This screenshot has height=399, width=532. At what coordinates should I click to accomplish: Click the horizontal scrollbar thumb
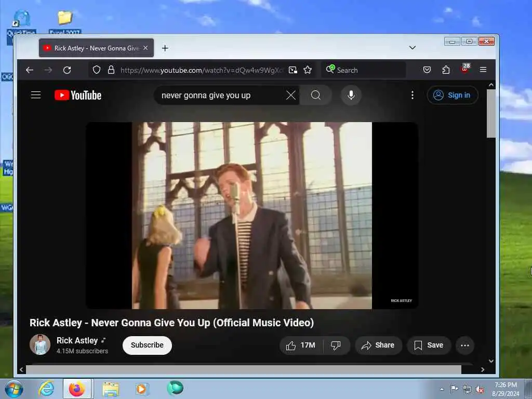(244, 369)
